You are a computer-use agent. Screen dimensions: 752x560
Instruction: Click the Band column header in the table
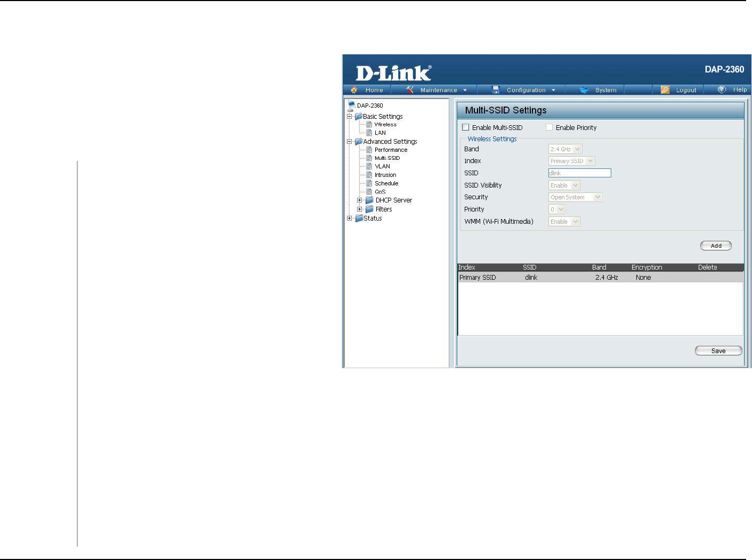599,267
